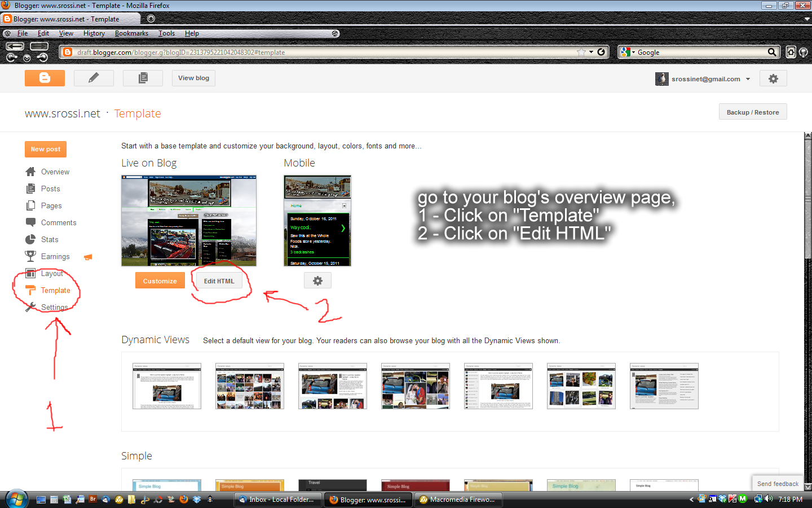Expand the navigation history dropdown chevron
This screenshot has width=812, height=508.
(x=27, y=58)
